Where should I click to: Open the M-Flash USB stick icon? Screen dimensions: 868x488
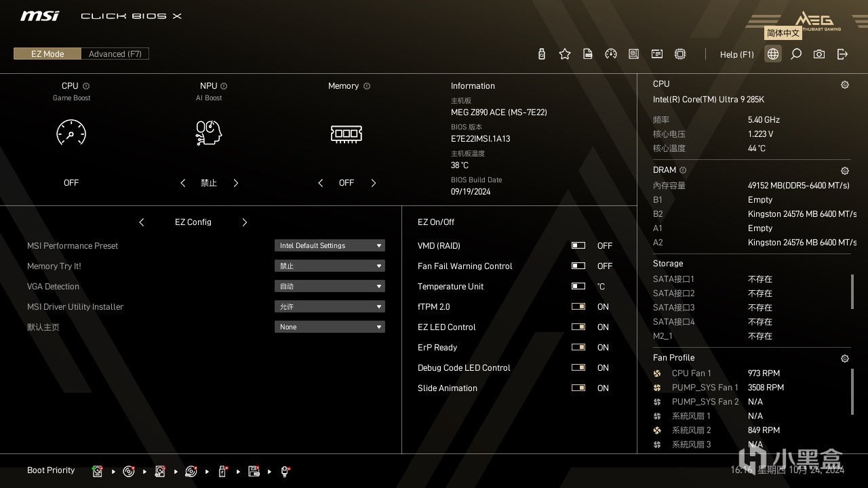[542, 54]
